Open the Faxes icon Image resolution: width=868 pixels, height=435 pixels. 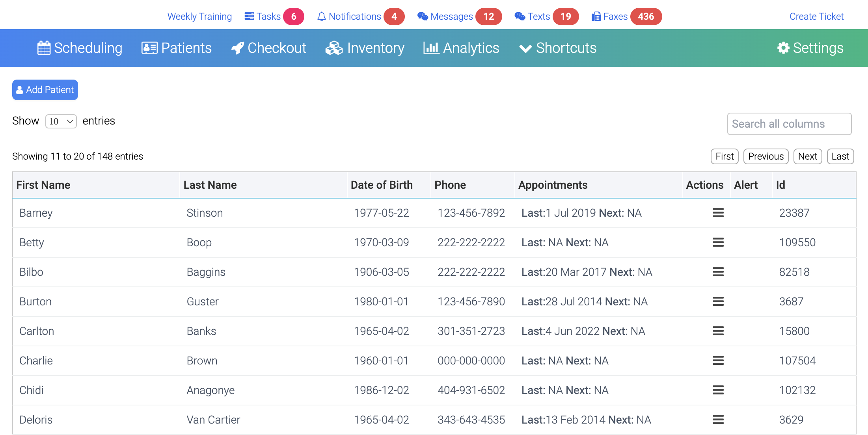596,16
